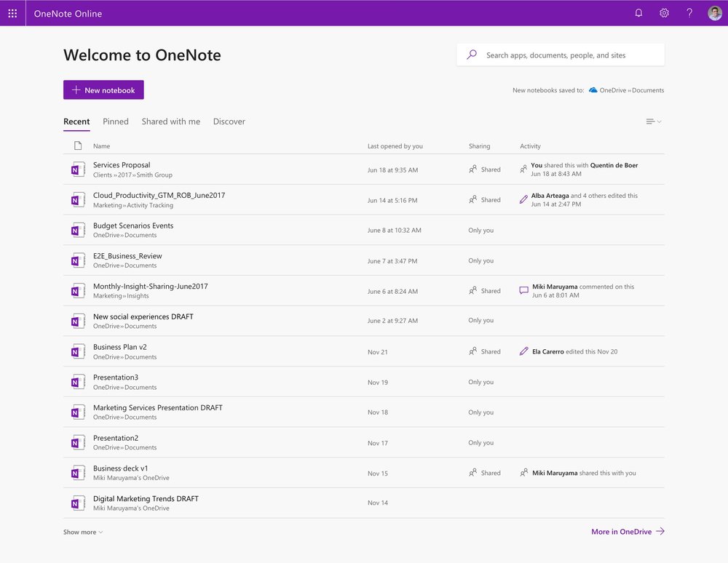
Task: Open E2E_Business_Review notebook
Action: pos(127,256)
